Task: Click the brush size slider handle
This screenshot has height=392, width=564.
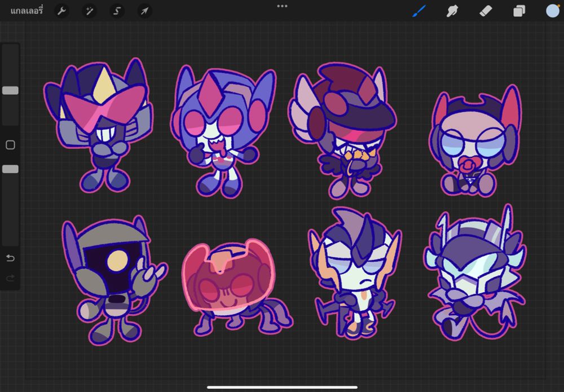Action: [x=10, y=90]
